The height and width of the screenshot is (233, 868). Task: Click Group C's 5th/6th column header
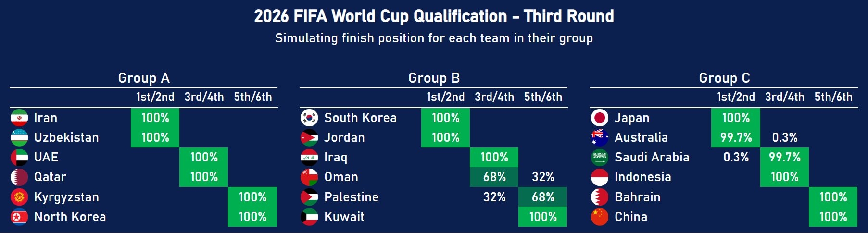(833, 97)
